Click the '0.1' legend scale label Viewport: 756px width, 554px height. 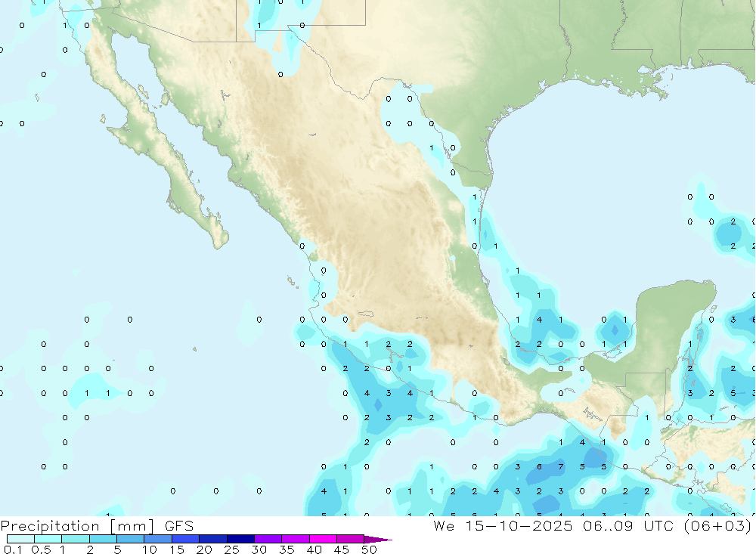tap(13, 549)
